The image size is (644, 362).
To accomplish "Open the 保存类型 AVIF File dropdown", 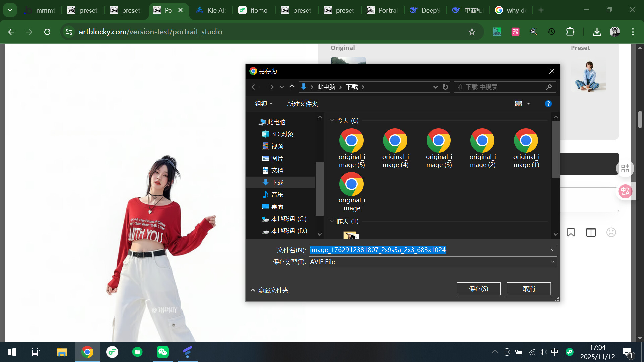I will 433,262.
